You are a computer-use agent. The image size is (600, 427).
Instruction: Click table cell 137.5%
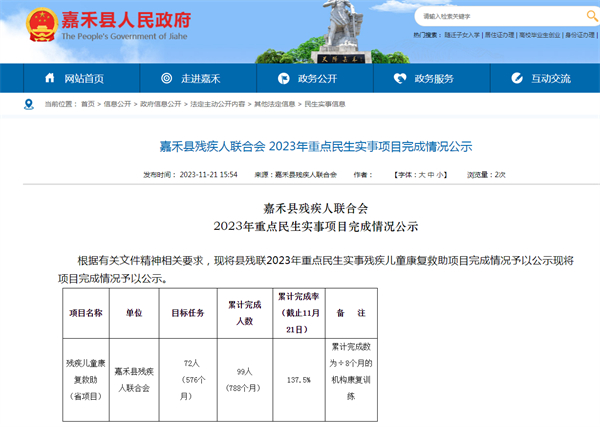298,380
